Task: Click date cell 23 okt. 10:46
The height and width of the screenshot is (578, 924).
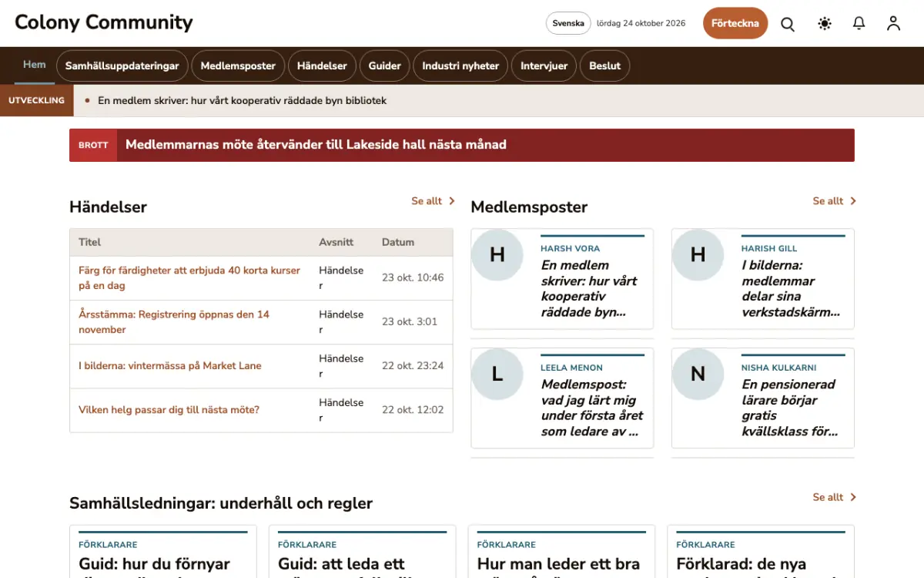Action: 413,277
